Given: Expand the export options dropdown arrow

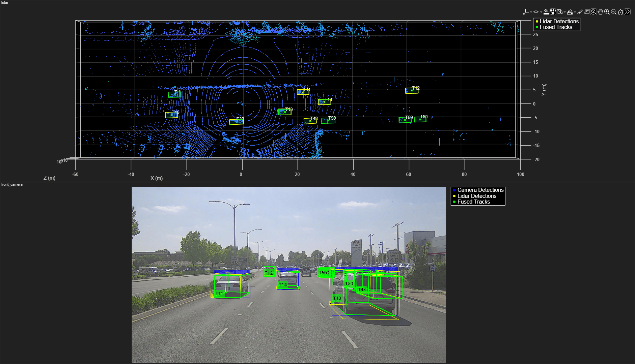Looking at the screenshot, I should click(575, 12).
